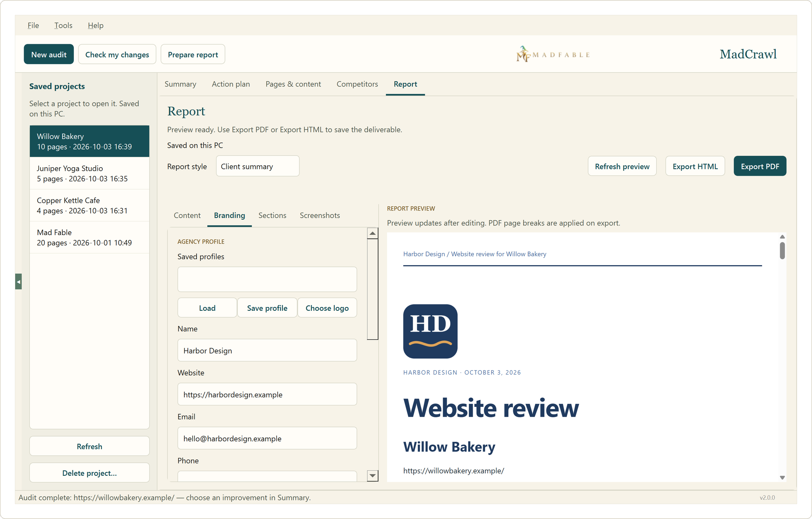Viewport: 812px width, 519px height.
Task: Click the Delete project button
Action: pos(89,473)
